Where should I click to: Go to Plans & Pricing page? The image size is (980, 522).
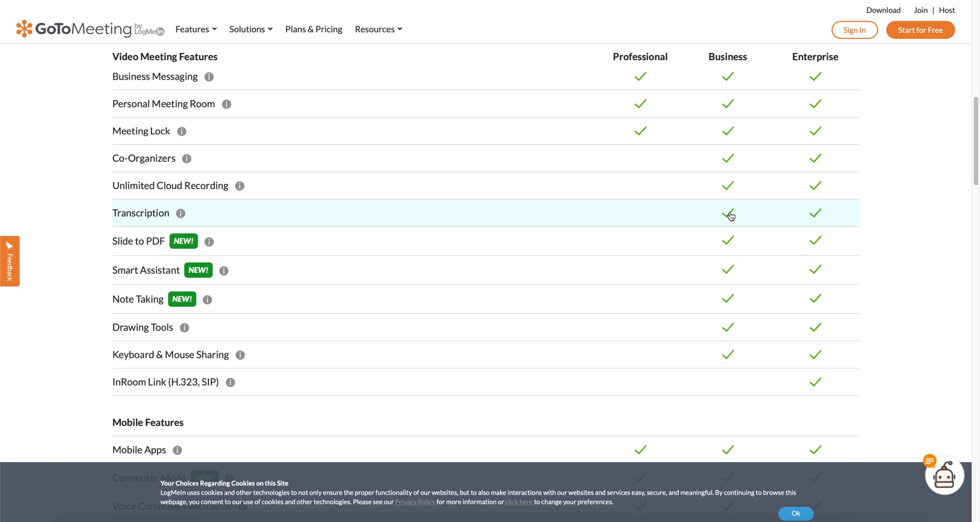pos(313,29)
